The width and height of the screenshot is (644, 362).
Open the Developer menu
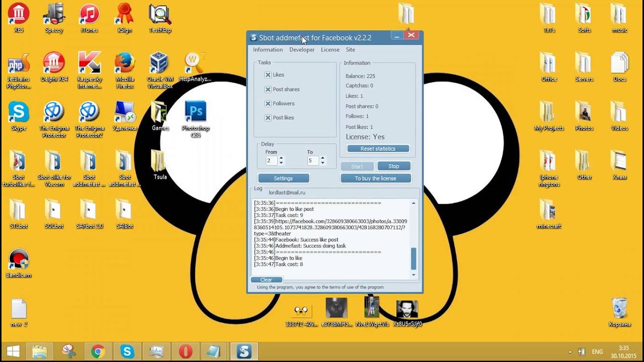[x=302, y=50]
